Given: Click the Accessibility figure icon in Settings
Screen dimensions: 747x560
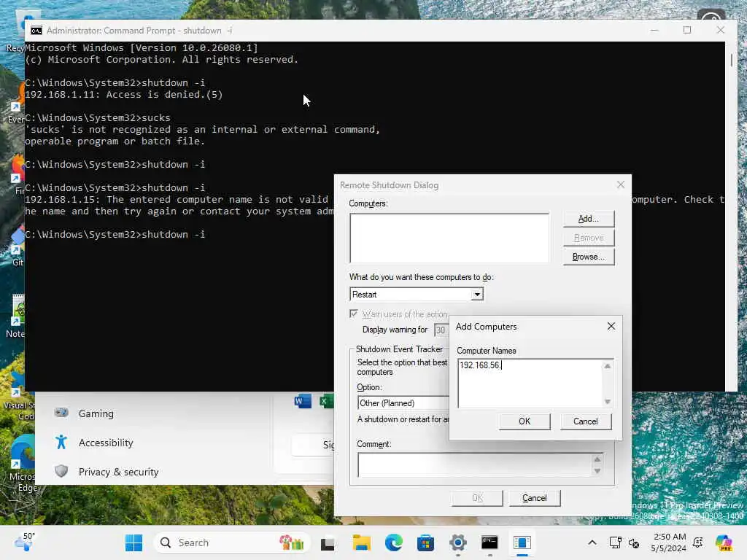Looking at the screenshot, I should 61,443.
